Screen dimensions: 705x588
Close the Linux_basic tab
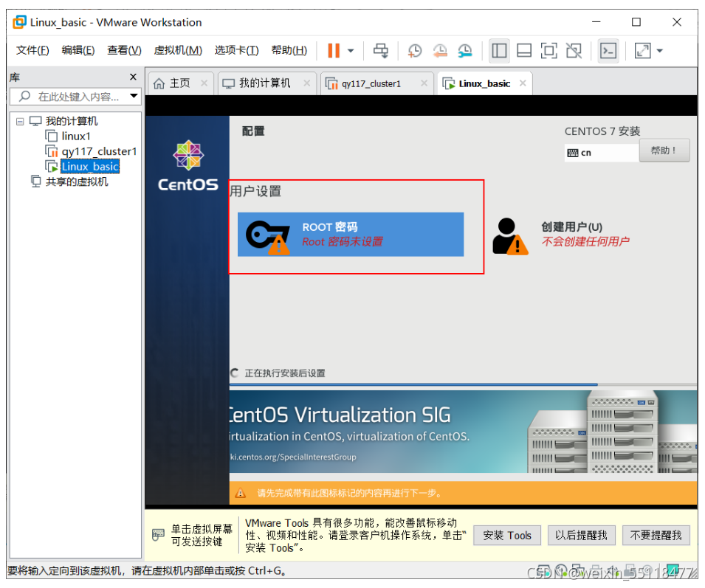pyautogui.click(x=523, y=83)
